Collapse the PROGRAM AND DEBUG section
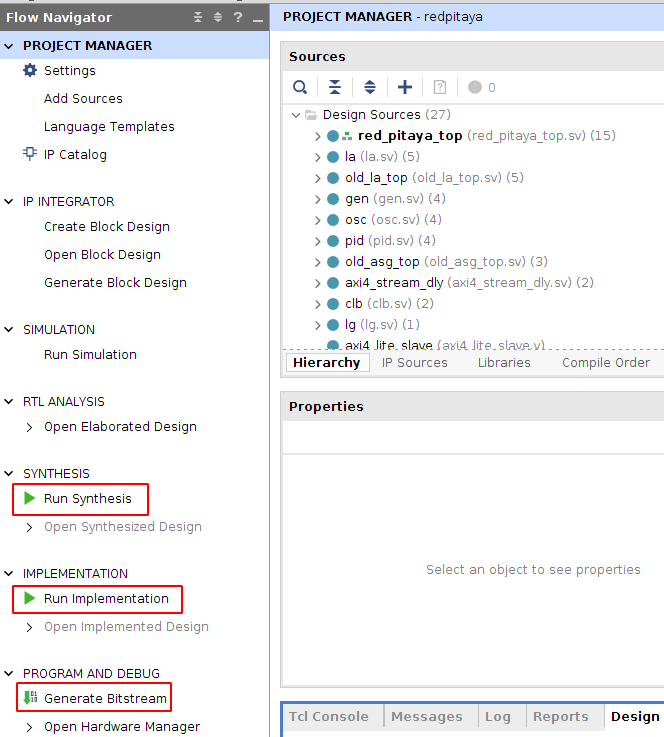664x737 pixels. (8, 674)
